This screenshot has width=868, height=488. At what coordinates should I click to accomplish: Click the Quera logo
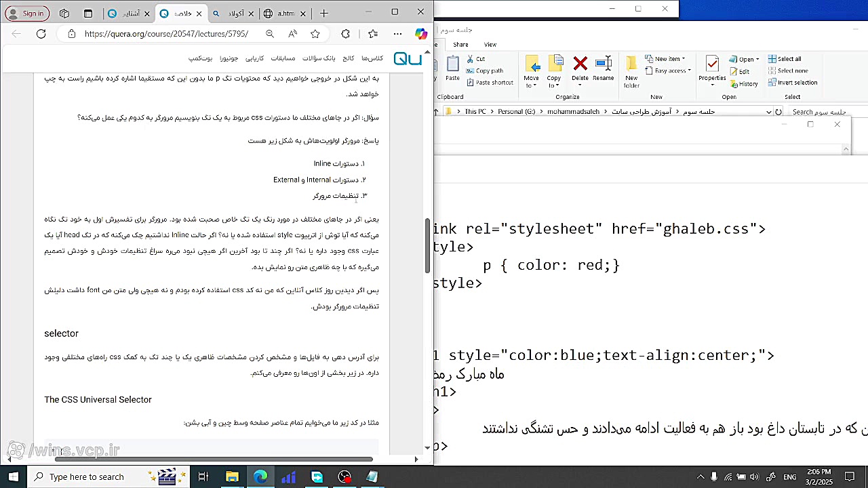[408, 59]
